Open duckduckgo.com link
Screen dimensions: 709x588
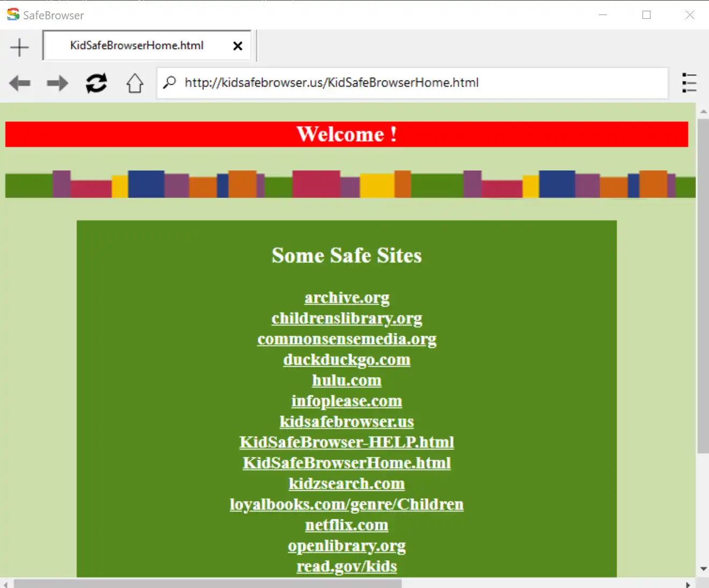[347, 360]
